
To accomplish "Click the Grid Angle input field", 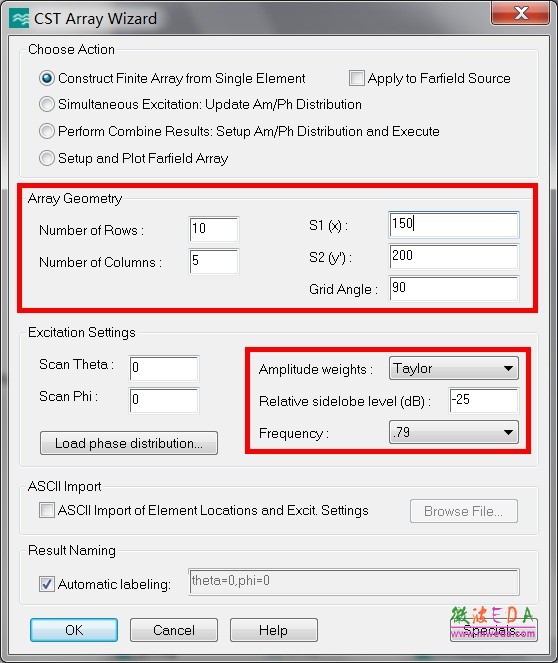I will (x=454, y=289).
